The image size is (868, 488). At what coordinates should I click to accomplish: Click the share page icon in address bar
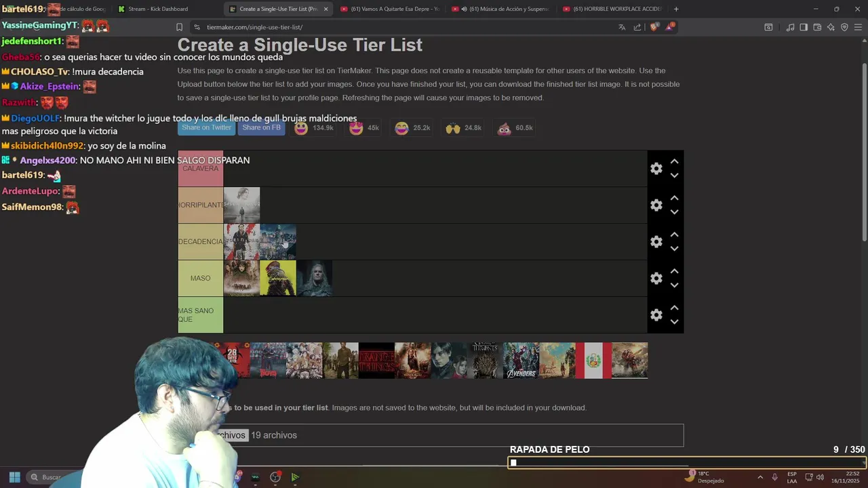637,27
